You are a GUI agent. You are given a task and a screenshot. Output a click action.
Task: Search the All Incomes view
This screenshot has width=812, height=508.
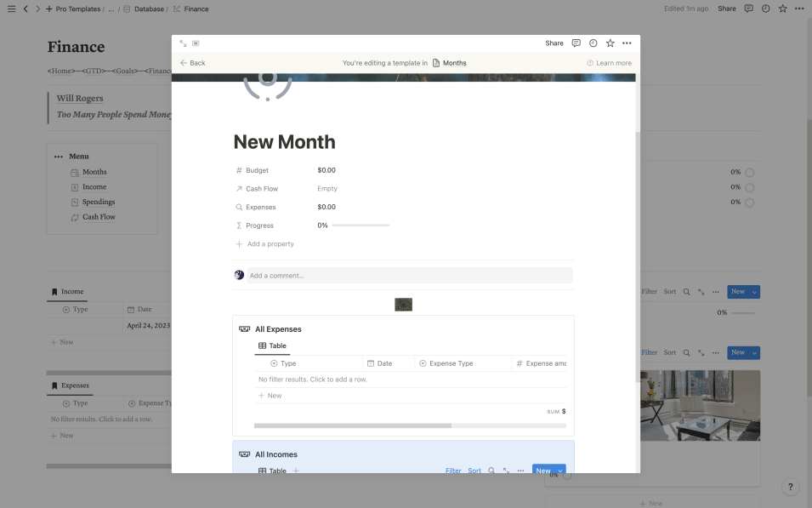491,471
